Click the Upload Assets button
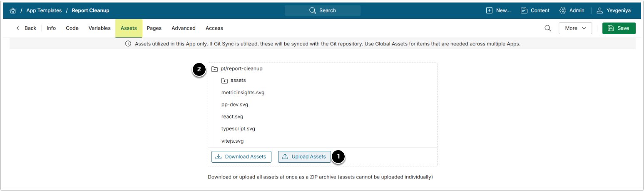 [304, 157]
